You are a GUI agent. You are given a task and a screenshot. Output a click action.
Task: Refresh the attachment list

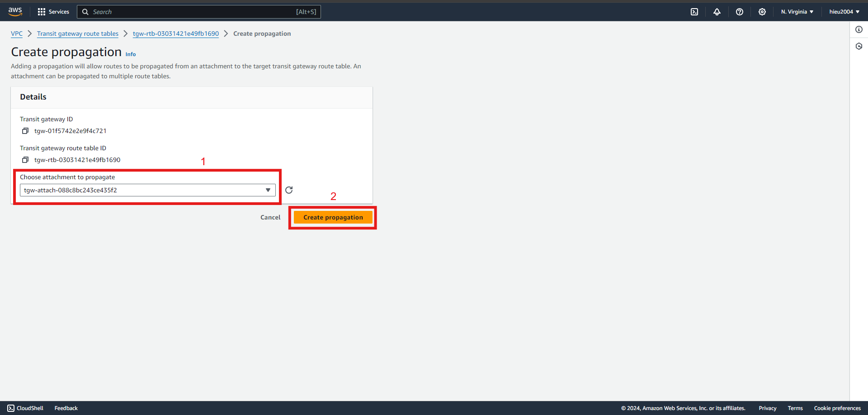click(289, 190)
